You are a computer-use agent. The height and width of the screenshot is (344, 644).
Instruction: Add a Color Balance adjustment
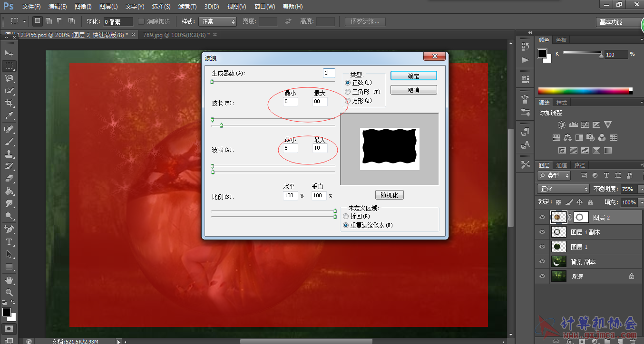(567, 138)
